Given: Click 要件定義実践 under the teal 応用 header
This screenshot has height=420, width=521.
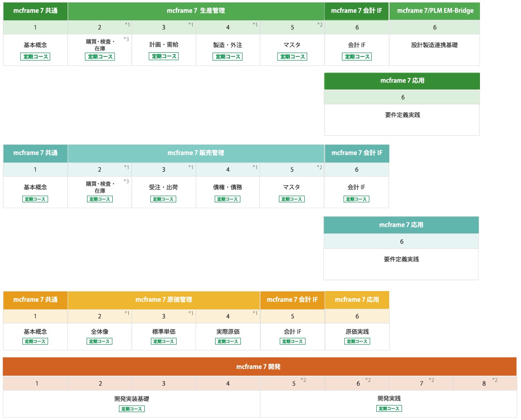Looking at the screenshot, I should (401, 260).
